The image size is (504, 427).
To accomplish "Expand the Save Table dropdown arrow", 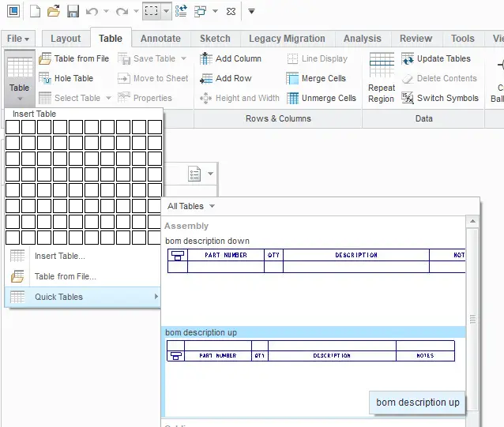I will coord(183,58).
